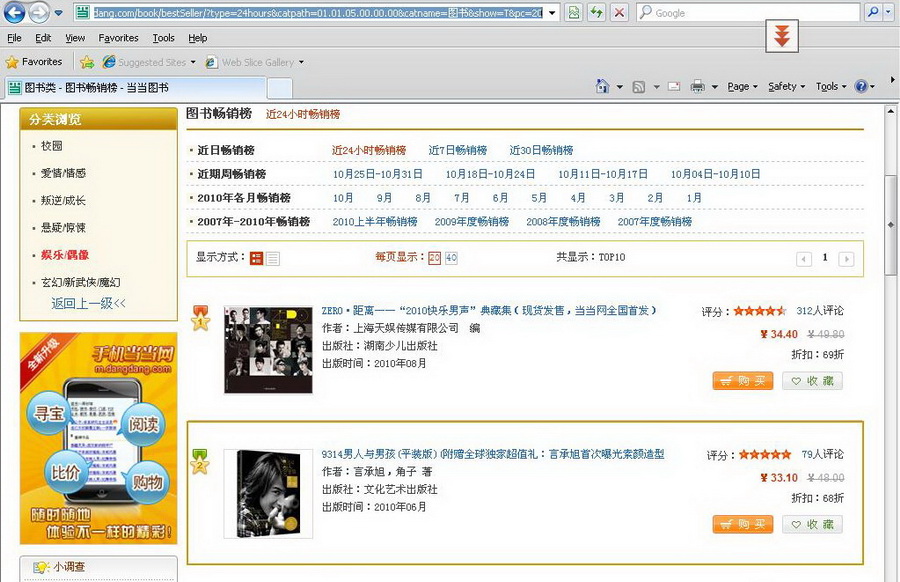Viewport: 900px width, 582px height.
Task: Click the 返回上一级 link
Action: 88,303
